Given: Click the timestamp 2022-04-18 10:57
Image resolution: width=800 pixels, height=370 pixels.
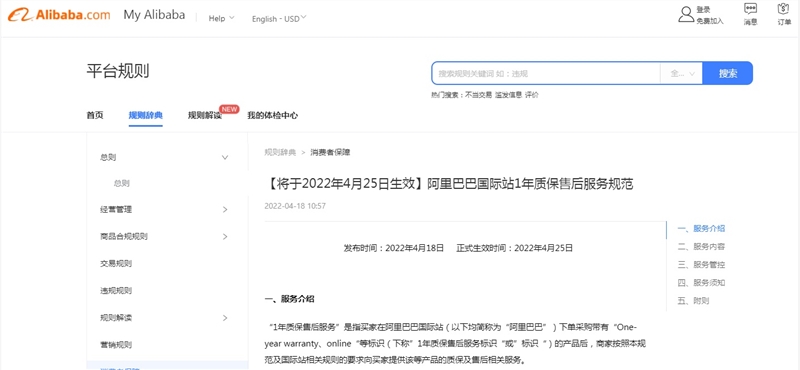Looking at the screenshot, I should [295, 206].
